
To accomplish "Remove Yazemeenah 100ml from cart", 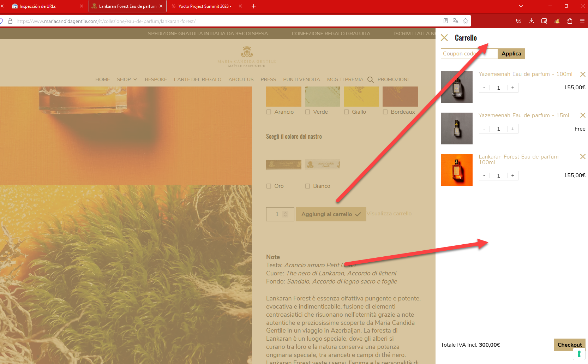I will 583,74.
